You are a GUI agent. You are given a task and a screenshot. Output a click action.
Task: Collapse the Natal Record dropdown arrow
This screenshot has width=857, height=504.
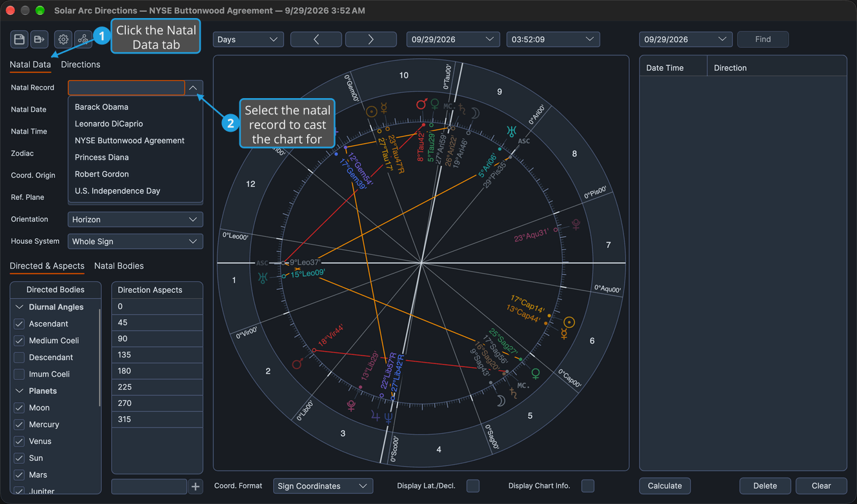point(194,88)
